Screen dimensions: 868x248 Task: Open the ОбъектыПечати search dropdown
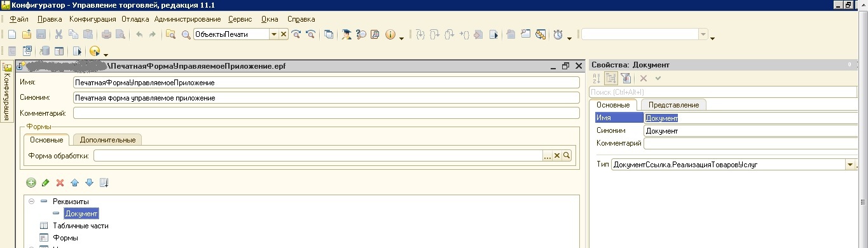pos(274,34)
